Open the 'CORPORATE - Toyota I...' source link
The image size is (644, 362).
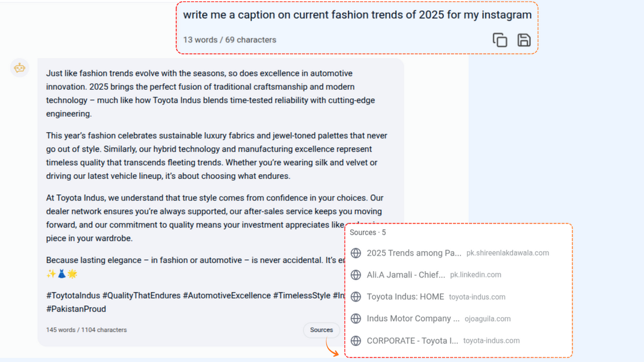(412, 341)
